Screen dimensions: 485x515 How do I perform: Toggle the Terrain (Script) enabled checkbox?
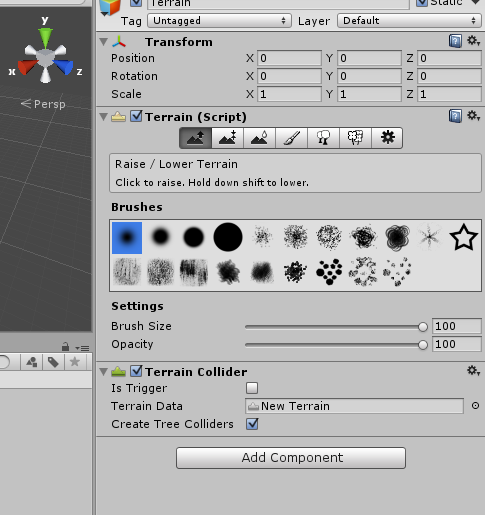136,116
